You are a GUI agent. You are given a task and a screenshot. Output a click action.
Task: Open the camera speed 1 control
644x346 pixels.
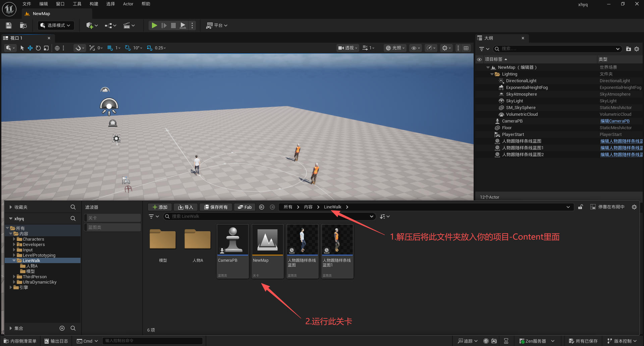click(369, 48)
